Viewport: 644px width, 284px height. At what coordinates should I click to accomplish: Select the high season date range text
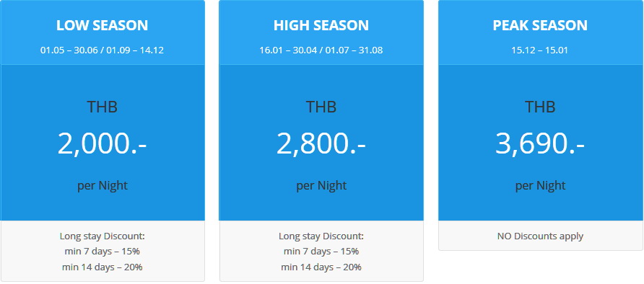[x=321, y=50]
